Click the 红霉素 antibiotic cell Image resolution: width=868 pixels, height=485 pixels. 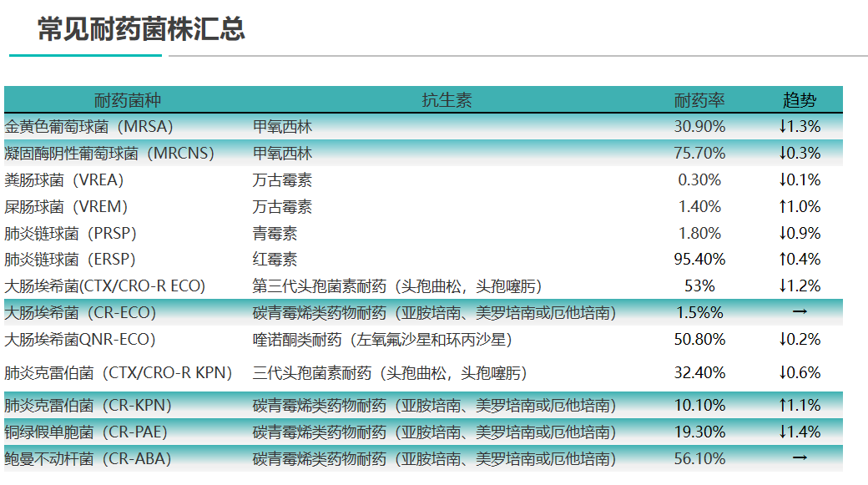275,260
